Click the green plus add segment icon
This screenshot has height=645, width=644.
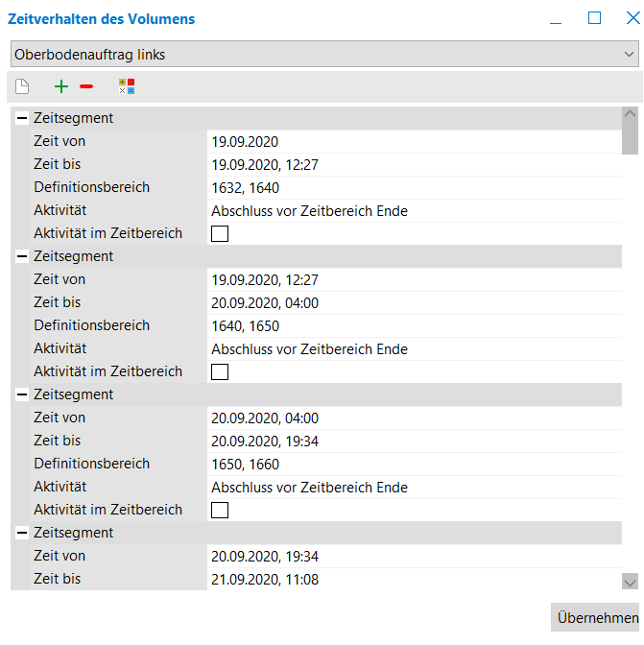coord(61,86)
